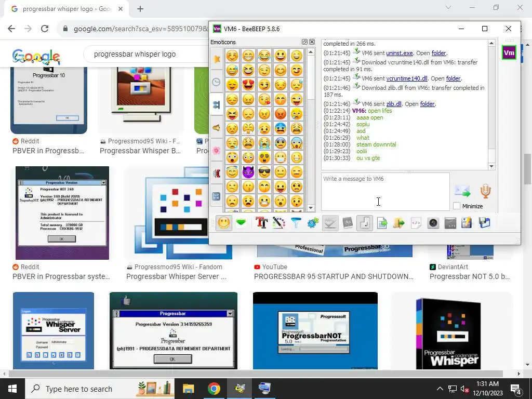Click the camera screenshot icon in BeeBEEP
Image resolution: width=532 pixels, height=399 pixels.
tap(433, 223)
